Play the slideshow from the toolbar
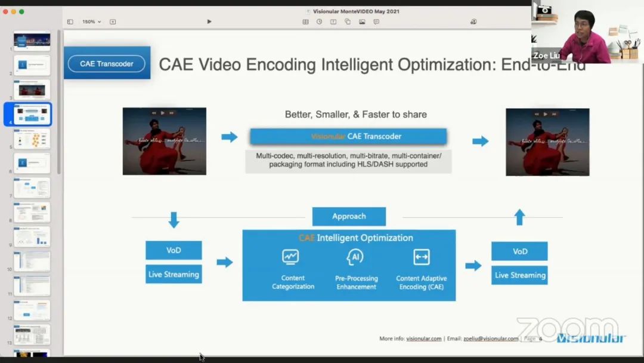 pos(209,21)
